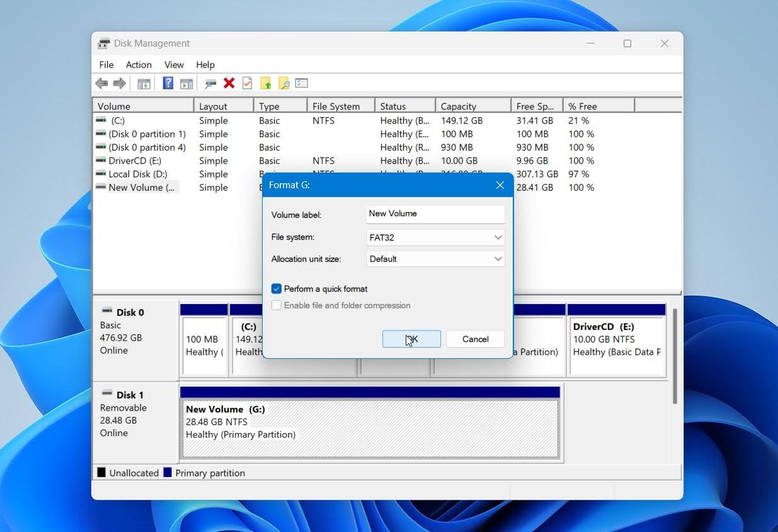Open the Action menu
This screenshot has width=778, height=532.
pyautogui.click(x=139, y=65)
